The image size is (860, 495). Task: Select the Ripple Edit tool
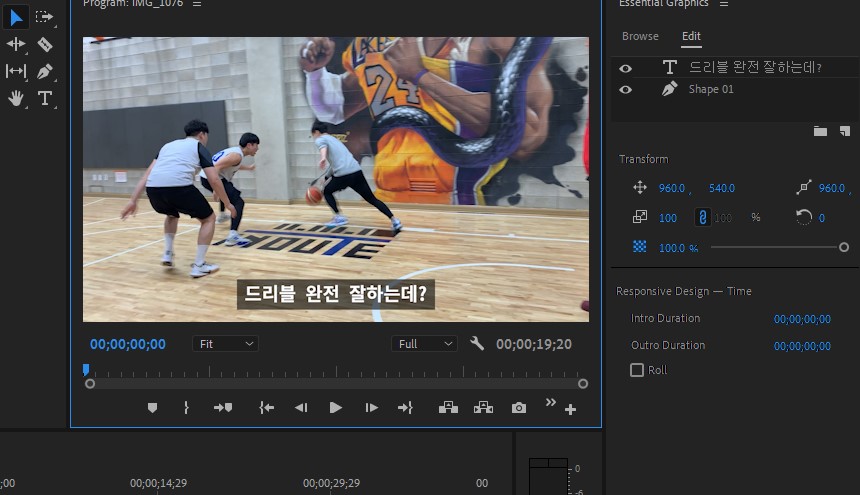(x=15, y=44)
